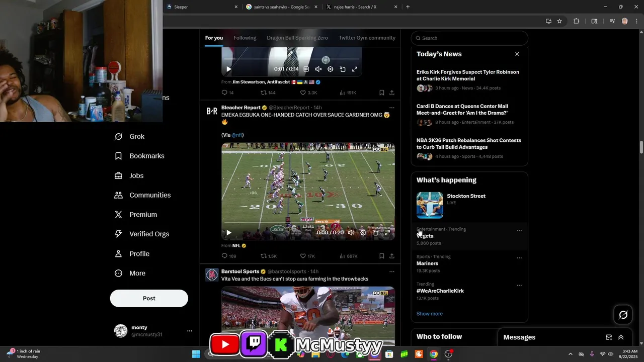Open the Dragon Ball Sparking Zero tab
This screenshot has width=644, height=362.
pos(297,38)
